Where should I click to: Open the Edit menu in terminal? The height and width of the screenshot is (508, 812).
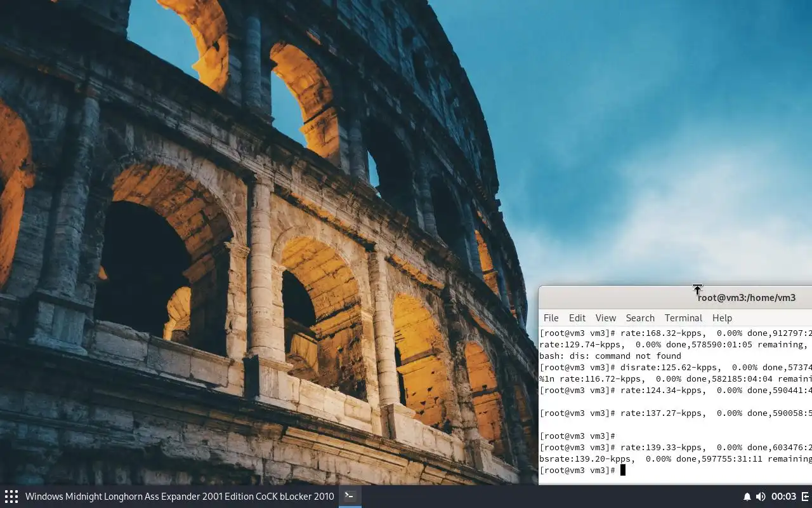tap(577, 318)
